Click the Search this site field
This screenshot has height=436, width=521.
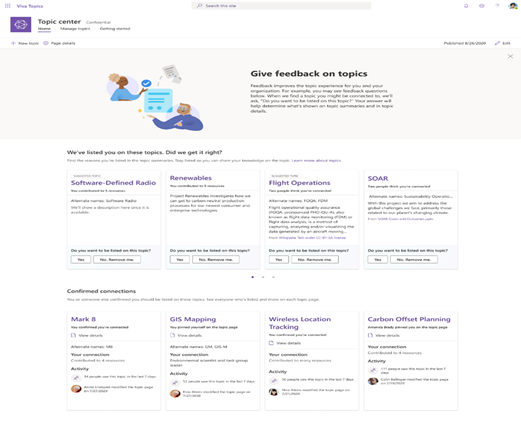click(x=281, y=6)
